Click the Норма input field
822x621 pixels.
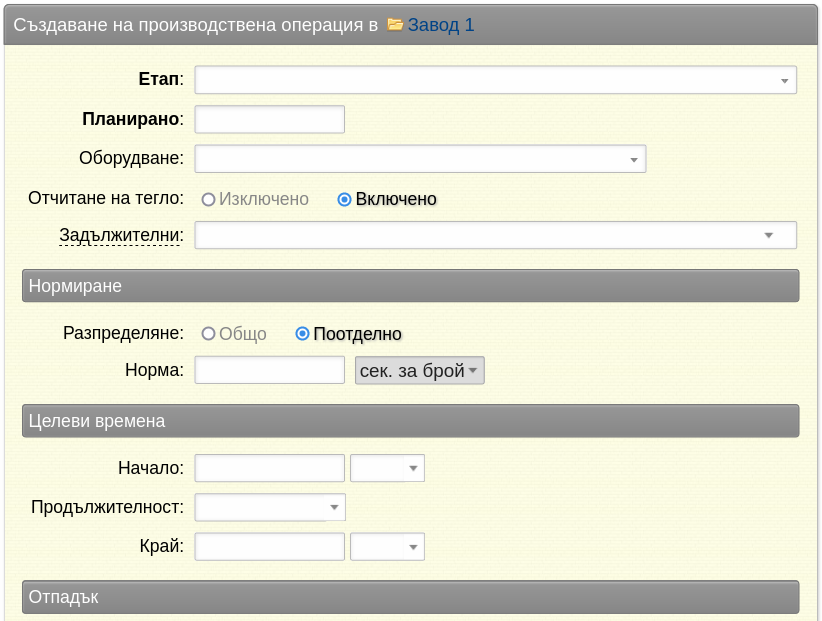click(269, 370)
